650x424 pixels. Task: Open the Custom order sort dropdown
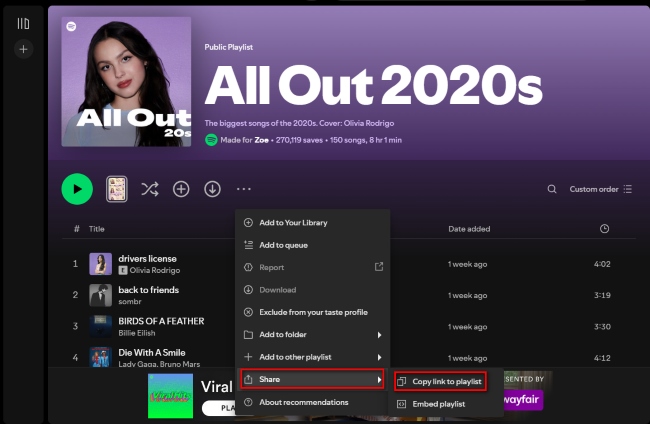(601, 189)
